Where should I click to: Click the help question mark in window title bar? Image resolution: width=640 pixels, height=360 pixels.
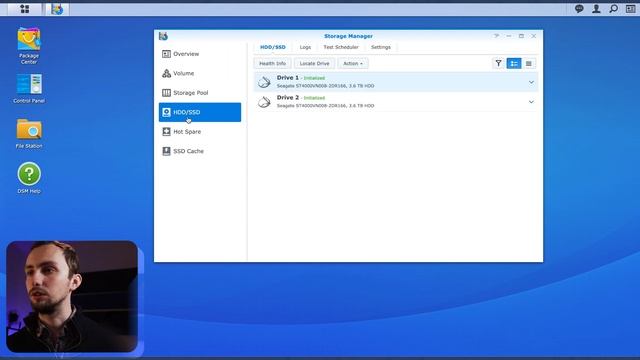click(496, 36)
